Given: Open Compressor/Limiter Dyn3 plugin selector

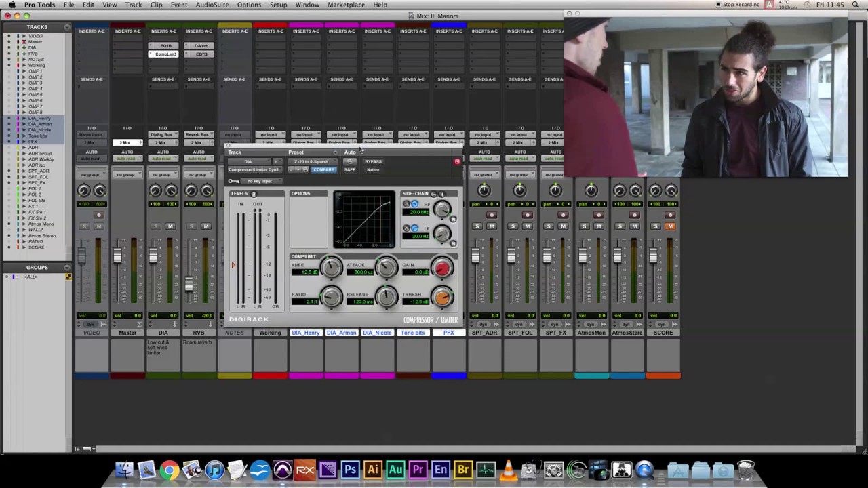Looking at the screenshot, I should [255, 169].
